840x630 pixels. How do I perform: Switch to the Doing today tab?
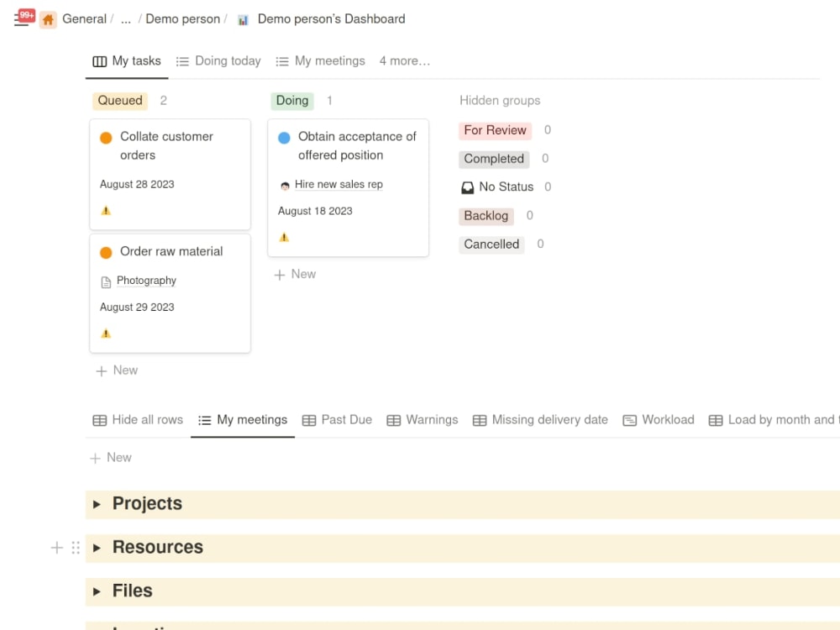[218, 61]
